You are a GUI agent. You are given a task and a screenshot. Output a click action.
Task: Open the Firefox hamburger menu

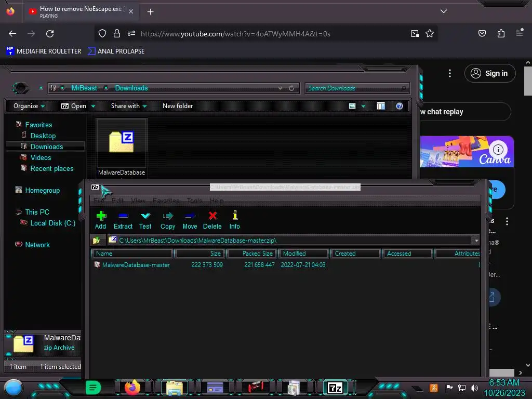tap(520, 33)
